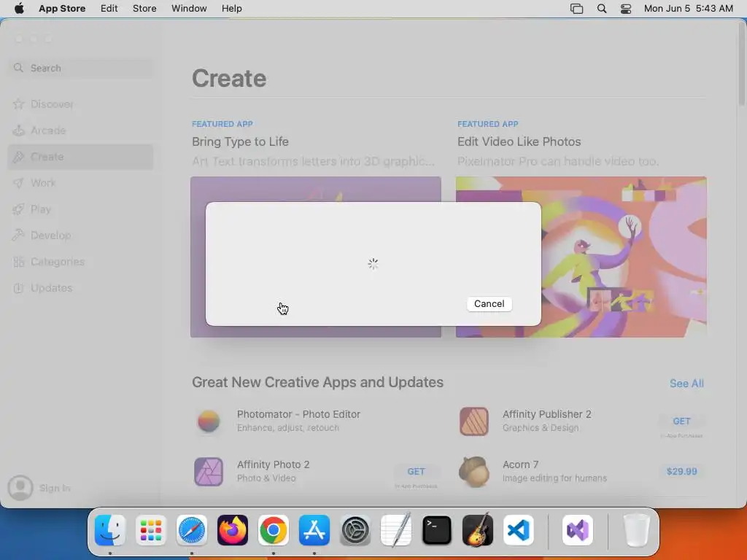Open Visual Studio from the Dock
Screen dimensions: 747x560
pos(578,530)
